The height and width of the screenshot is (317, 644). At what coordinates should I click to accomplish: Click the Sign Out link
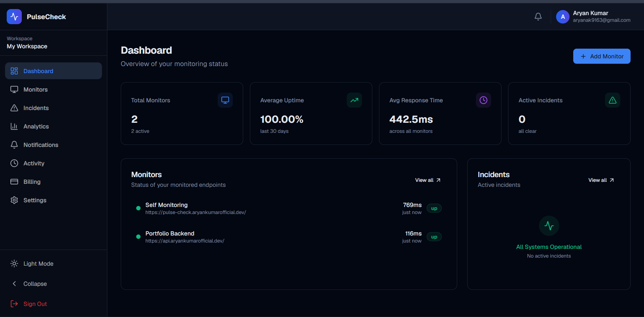point(54,304)
